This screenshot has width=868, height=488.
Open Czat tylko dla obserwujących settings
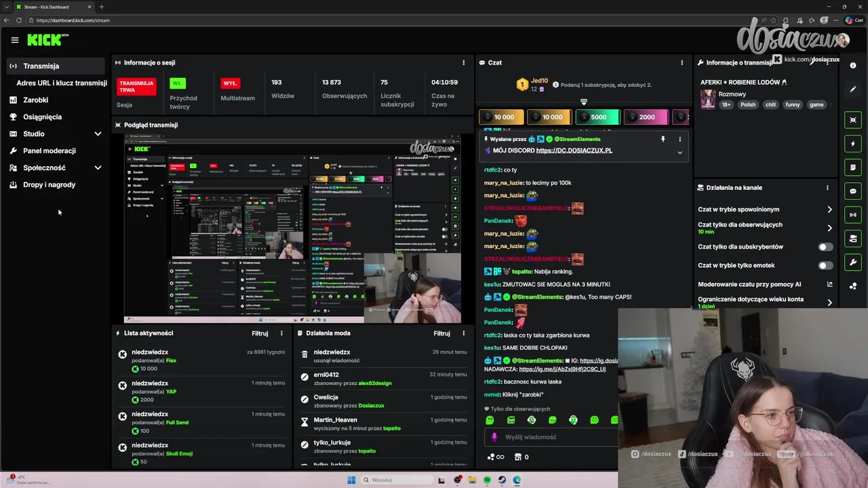765,228
